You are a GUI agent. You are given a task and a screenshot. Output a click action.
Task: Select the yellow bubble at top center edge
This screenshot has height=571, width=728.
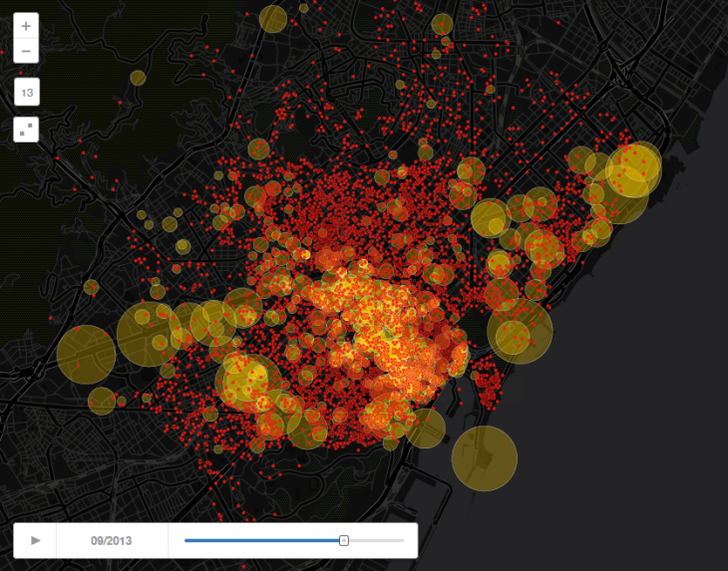coord(272,18)
